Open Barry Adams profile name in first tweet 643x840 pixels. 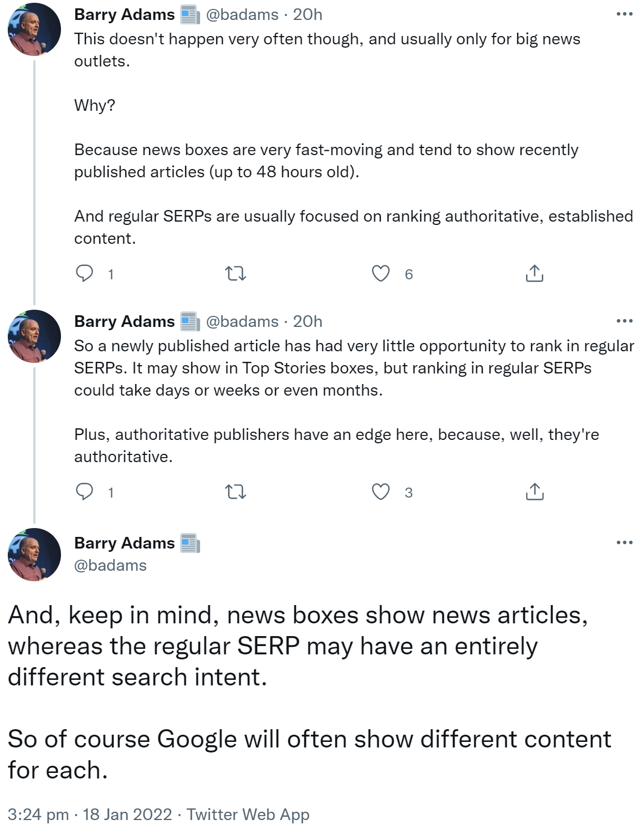coord(124,14)
